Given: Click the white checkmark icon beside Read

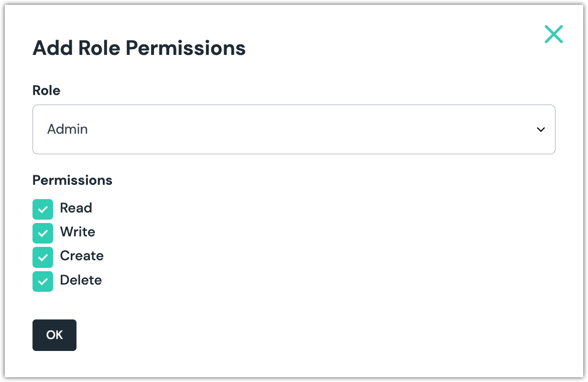Looking at the screenshot, I should click(x=43, y=209).
